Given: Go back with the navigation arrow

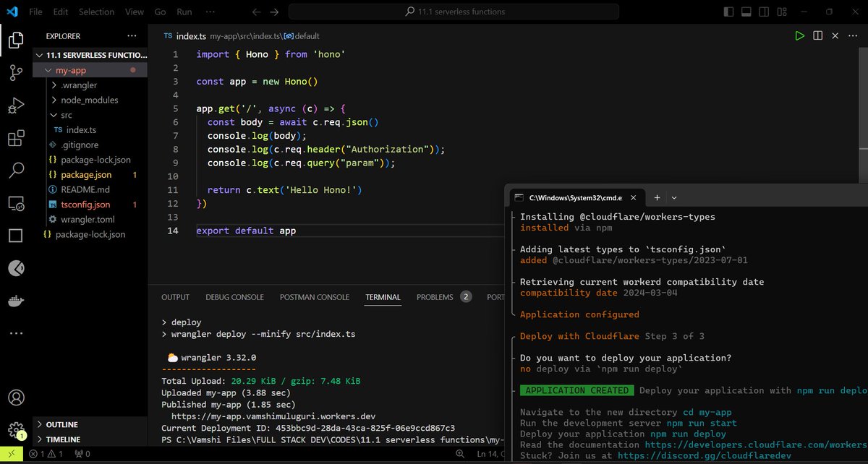Looking at the screenshot, I should click(x=256, y=12).
